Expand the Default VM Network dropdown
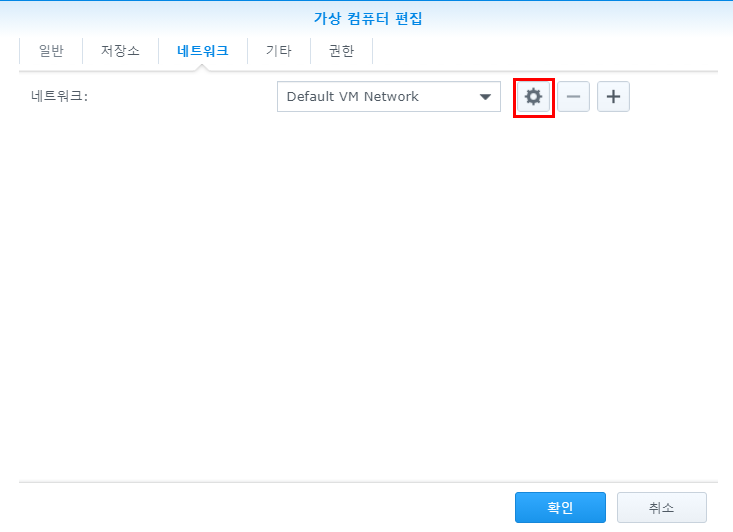This screenshot has height=532, width=733. tap(389, 97)
